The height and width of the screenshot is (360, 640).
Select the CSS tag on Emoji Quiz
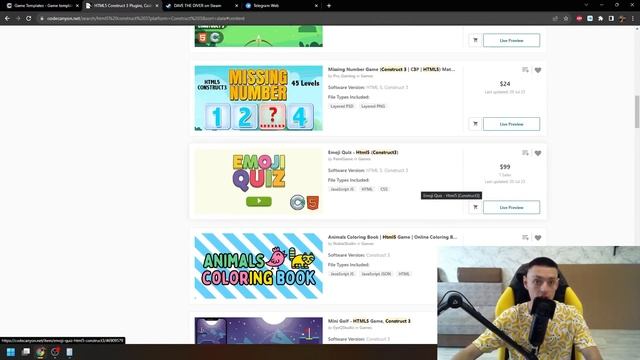(384, 189)
